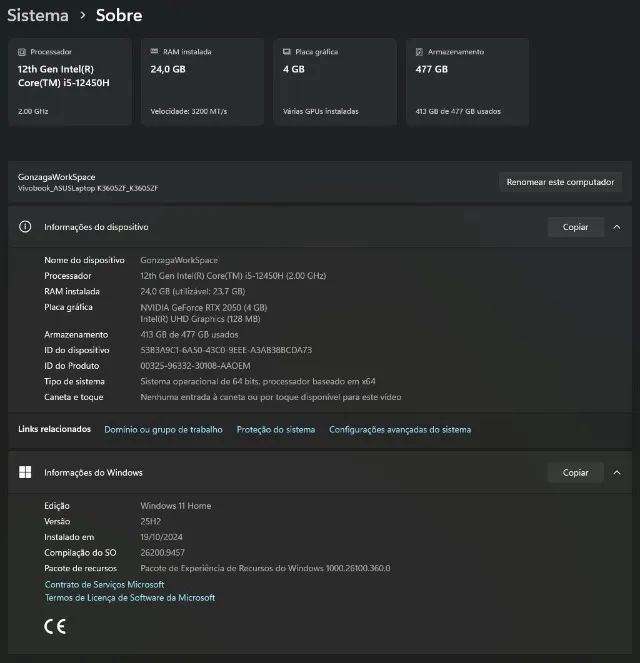The image size is (640, 663).
Task: Click the 413 GB de 477 GB usados row value
Action: [189, 334]
